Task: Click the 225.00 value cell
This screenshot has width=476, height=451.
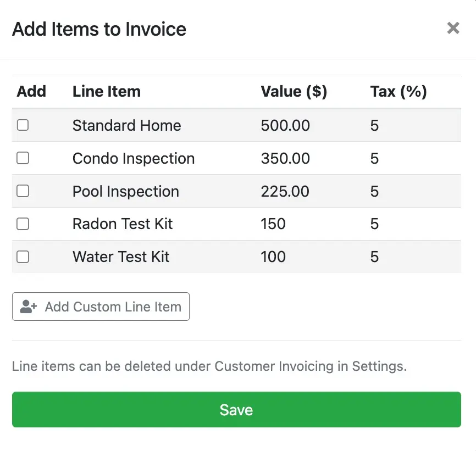Action: [x=285, y=191]
